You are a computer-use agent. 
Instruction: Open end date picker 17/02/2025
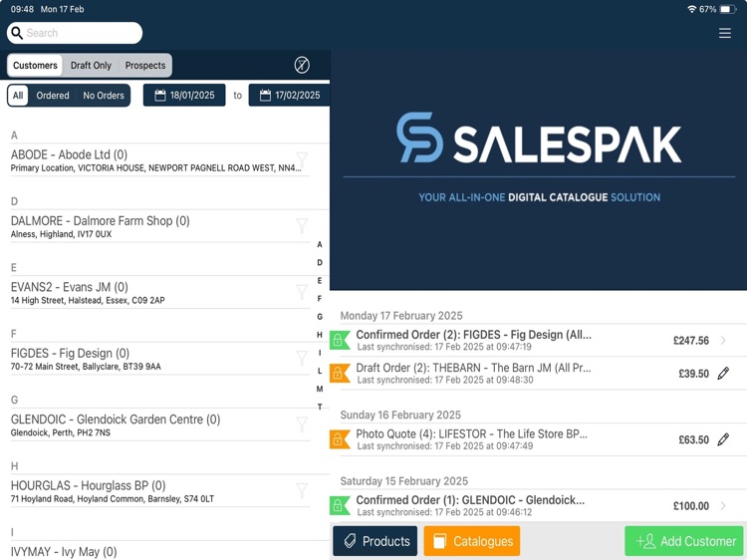(x=289, y=96)
